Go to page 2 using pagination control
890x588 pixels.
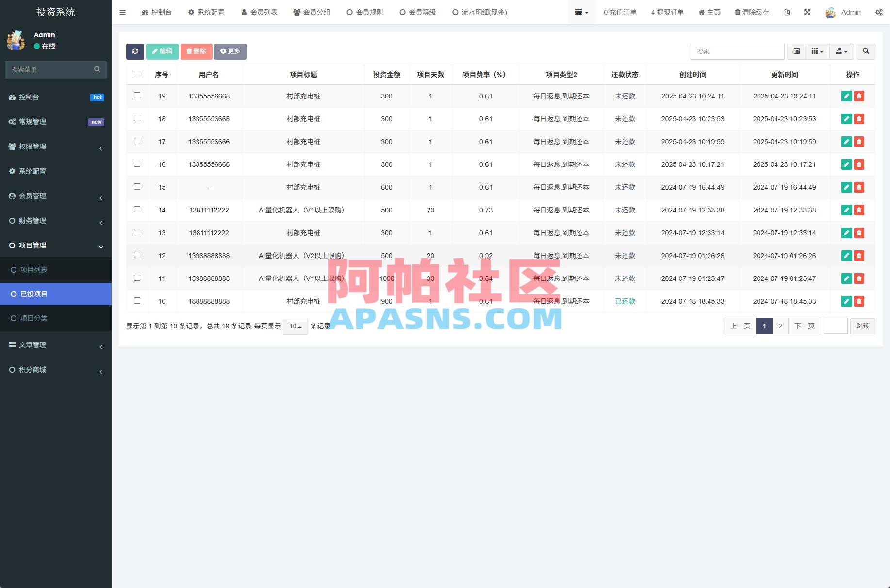pos(780,326)
